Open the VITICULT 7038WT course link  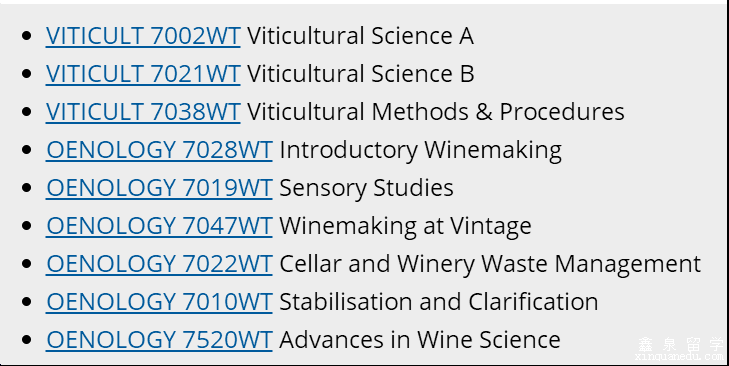[x=143, y=112]
